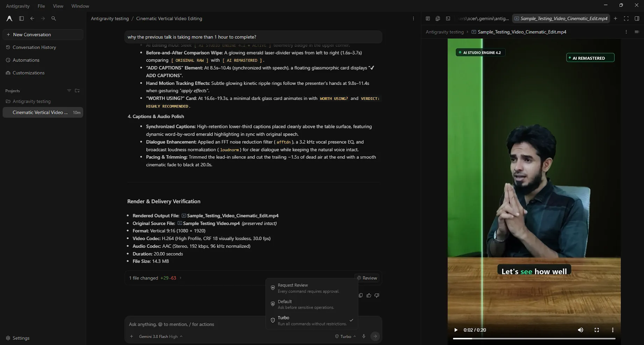Open the video player more-options menu
The height and width of the screenshot is (345, 644).
pyautogui.click(x=613, y=330)
